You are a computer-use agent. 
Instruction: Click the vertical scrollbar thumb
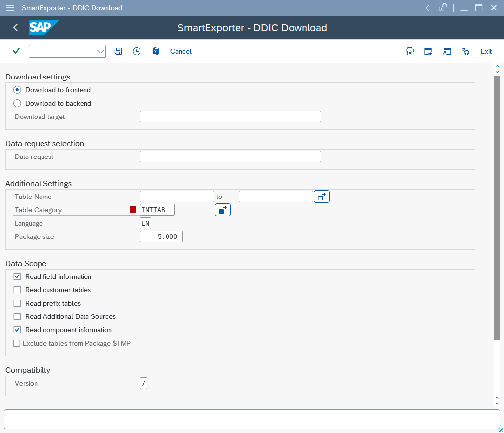coord(497,207)
